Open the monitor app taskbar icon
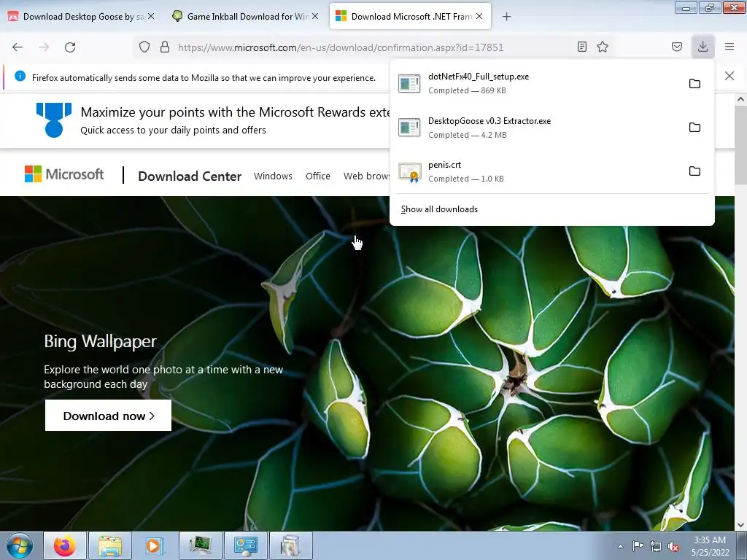This screenshot has height=560, width=747. coord(200,545)
